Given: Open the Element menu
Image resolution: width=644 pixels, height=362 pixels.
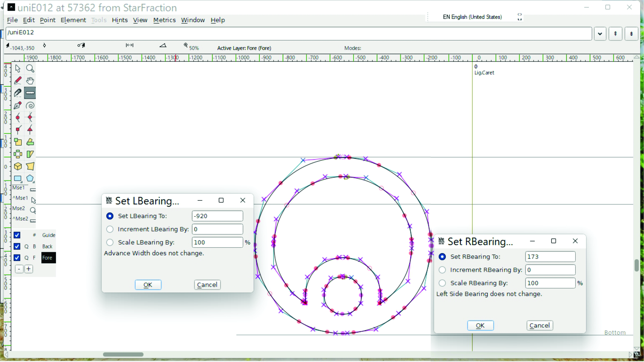Looking at the screenshot, I should (73, 20).
